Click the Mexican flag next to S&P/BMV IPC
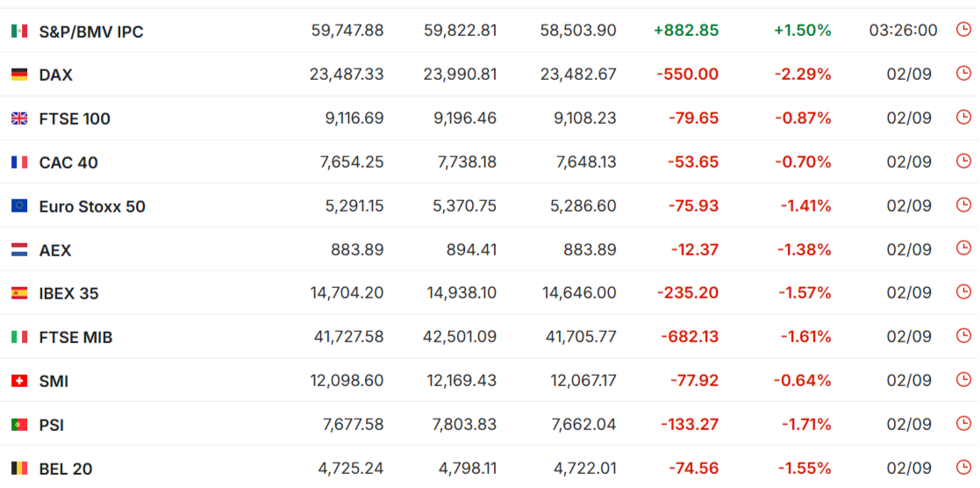The width and height of the screenshot is (980, 488). [x=19, y=31]
